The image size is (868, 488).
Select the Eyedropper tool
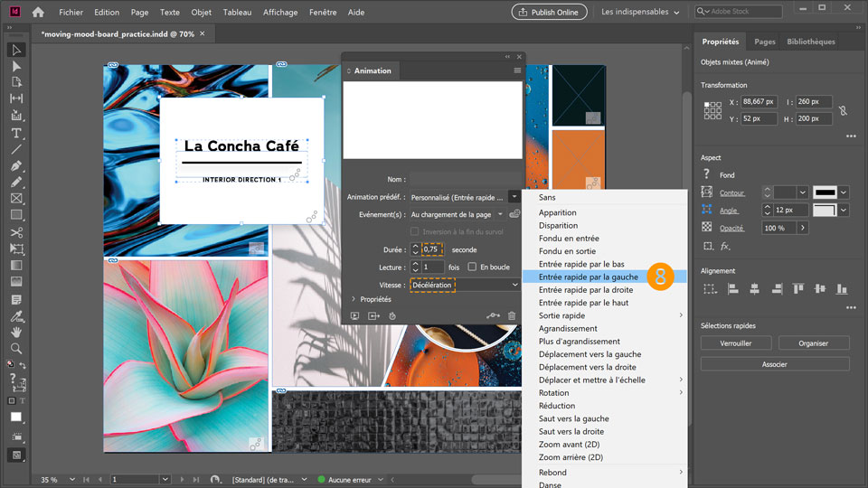click(16, 316)
